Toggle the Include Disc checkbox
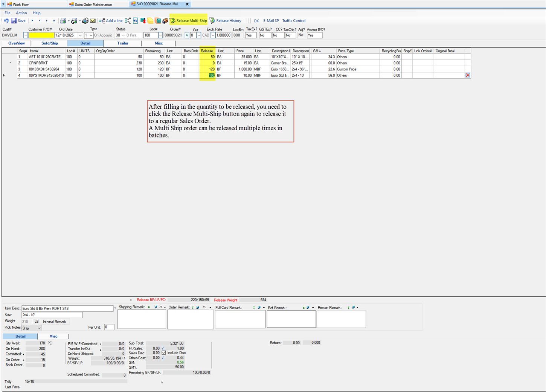Image resolution: width=546 pixels, height=392 pixels. click(x=163, y=353)
